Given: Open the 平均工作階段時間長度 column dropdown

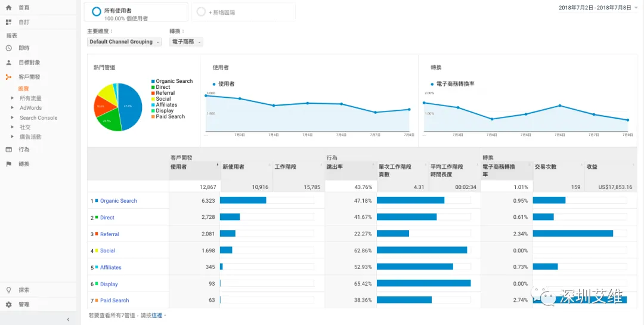Looking at the screenshot, I should tap(477, 165).
